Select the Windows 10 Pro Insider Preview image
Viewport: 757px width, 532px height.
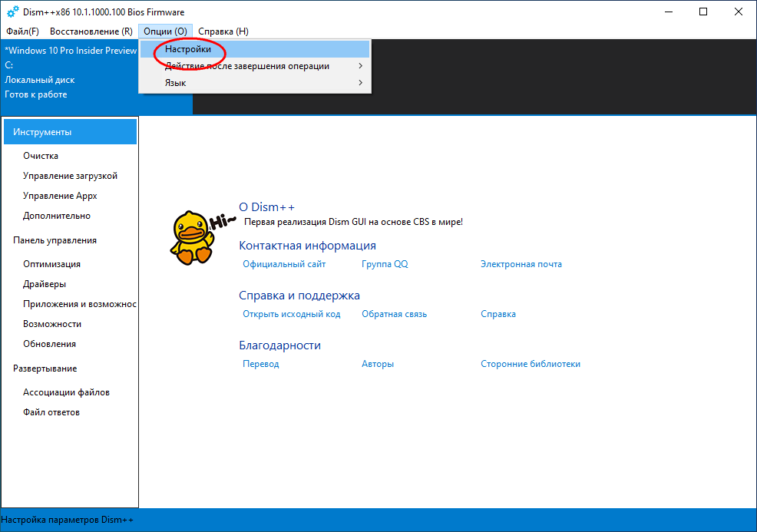coord(71,51)
